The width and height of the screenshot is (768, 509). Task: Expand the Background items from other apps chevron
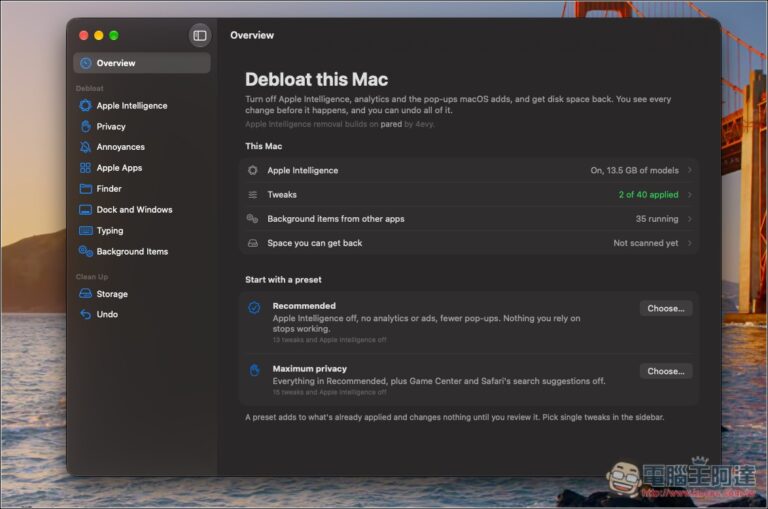click(690, 218)
